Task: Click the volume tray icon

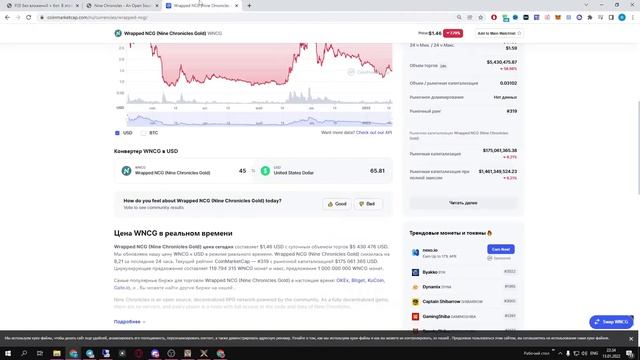Action: point(584,353)
